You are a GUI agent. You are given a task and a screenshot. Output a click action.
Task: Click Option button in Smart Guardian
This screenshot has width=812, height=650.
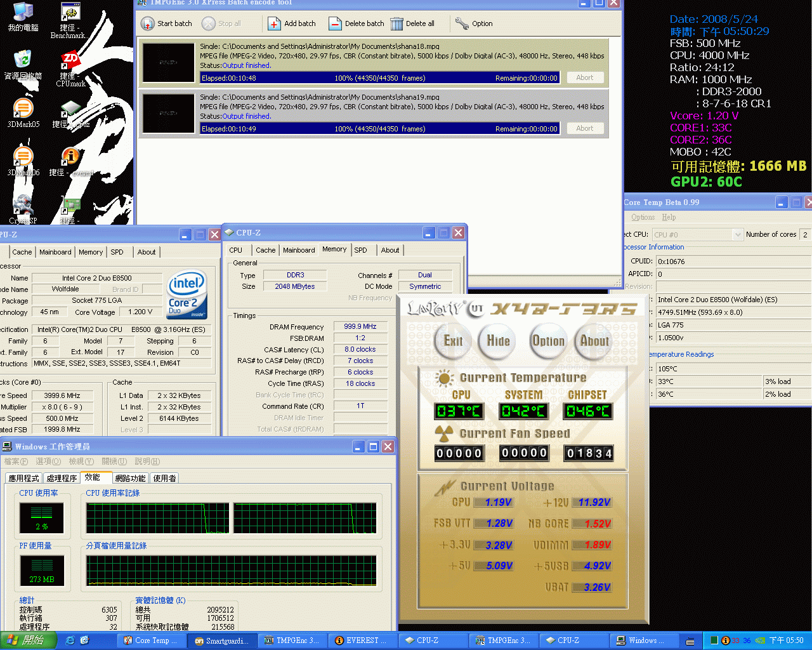548,342
